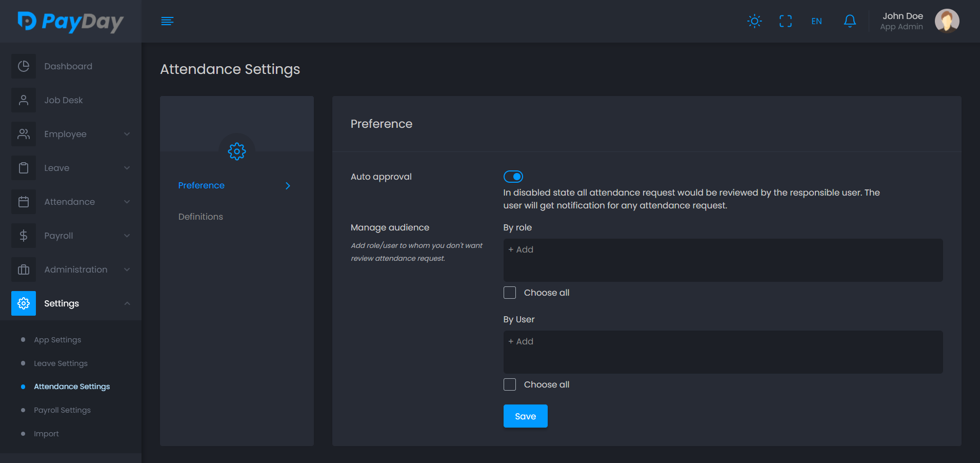Expand the Attendance sidebar menu
Viewport: 980px width, 463px height.
[70, 202]
